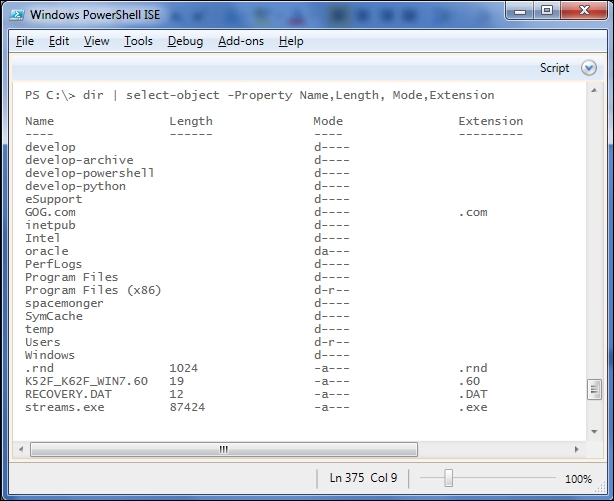Click the Users entry

43,342
